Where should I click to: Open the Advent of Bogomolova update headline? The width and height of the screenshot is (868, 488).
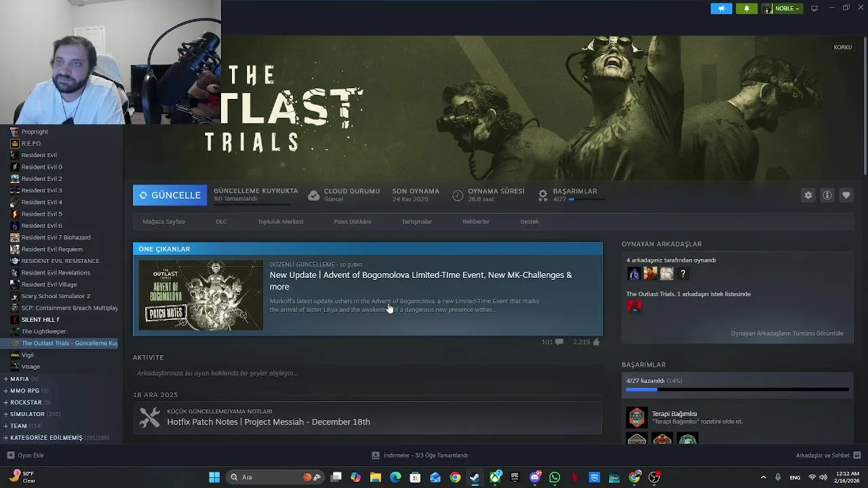[x=420, y=281]
